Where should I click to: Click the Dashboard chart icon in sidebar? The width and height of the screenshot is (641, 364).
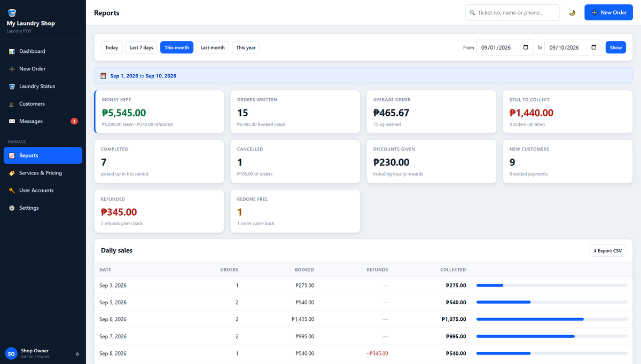click(12, 51)
